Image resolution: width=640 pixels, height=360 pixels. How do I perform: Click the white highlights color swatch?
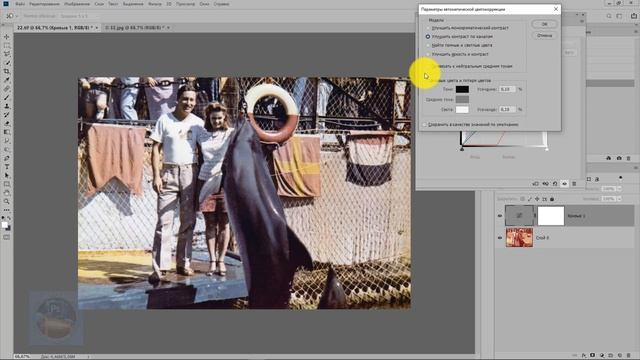coord(462,109)
